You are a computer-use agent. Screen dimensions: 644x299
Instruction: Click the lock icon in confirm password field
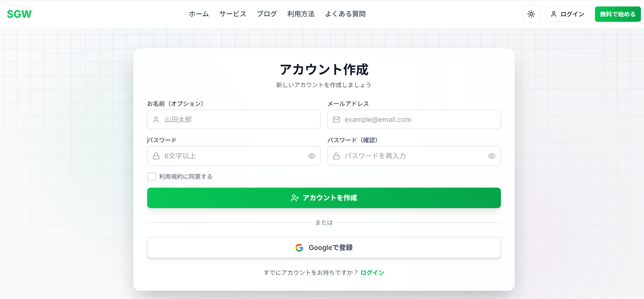click(x=336, y=156)
